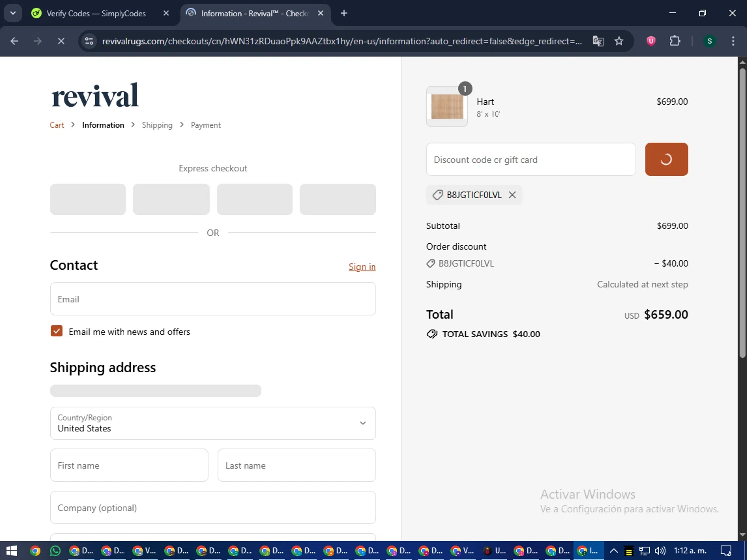Click the $659.00 total amount
The height and width of the screenshot is (560, 747).
666,314
